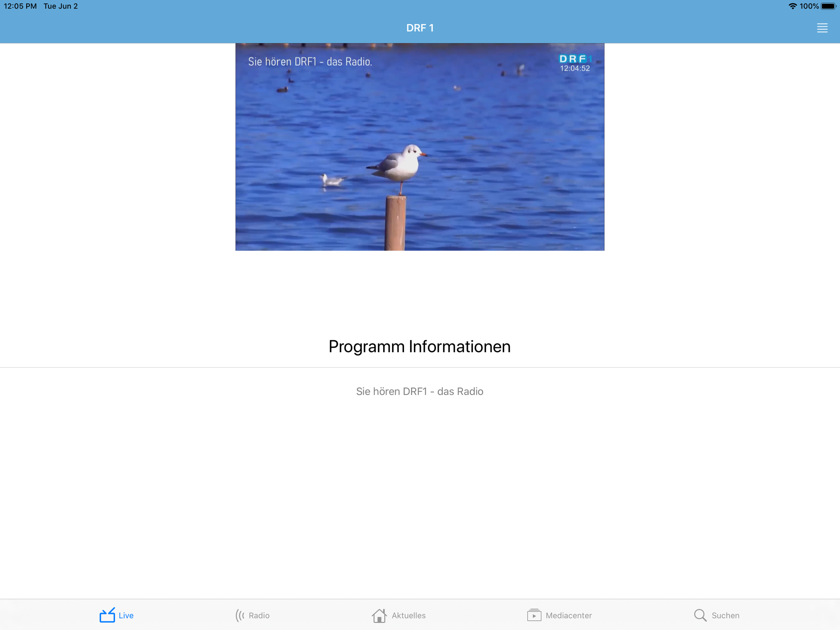
Task: Tap the video caption overlay text
Action: tap(310, 62)
